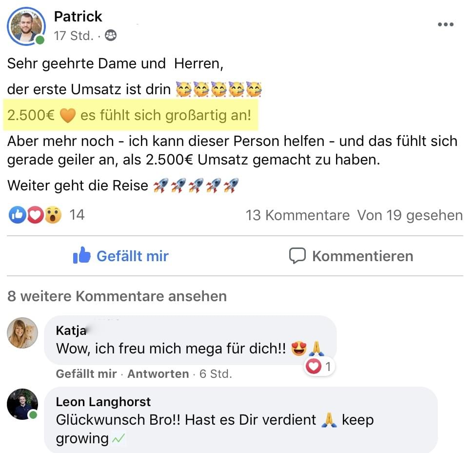
Task: Click Antworten under Katja's comment
Action: [158, 374]
